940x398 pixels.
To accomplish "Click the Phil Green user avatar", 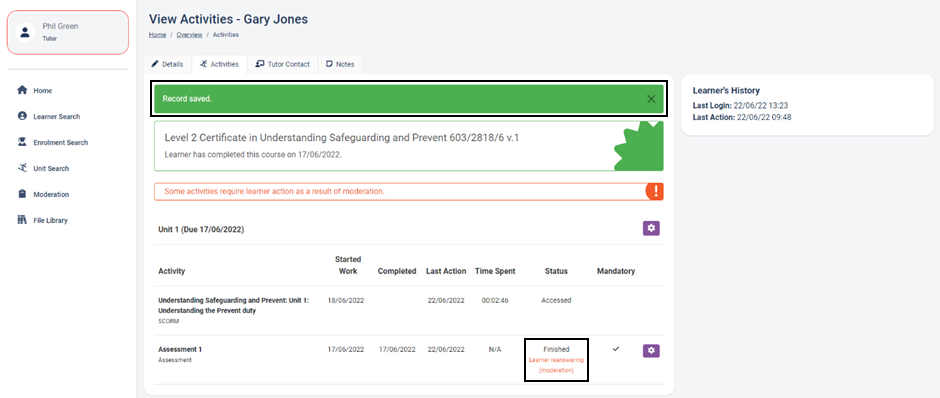I will coord(25,32).
